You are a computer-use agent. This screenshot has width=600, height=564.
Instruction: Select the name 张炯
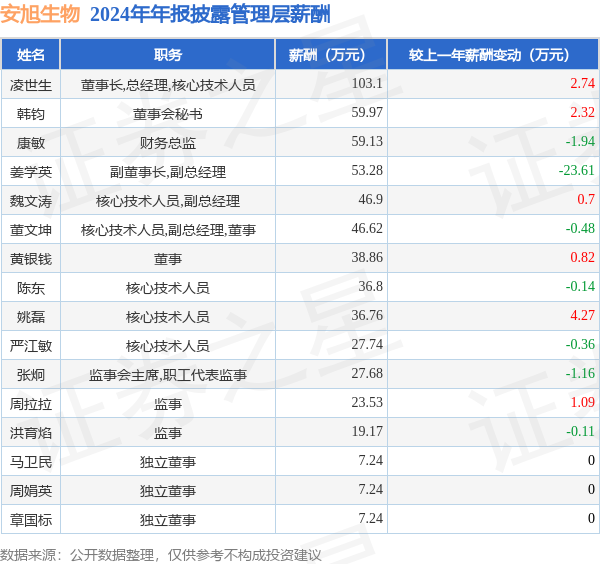click(31, 375)
